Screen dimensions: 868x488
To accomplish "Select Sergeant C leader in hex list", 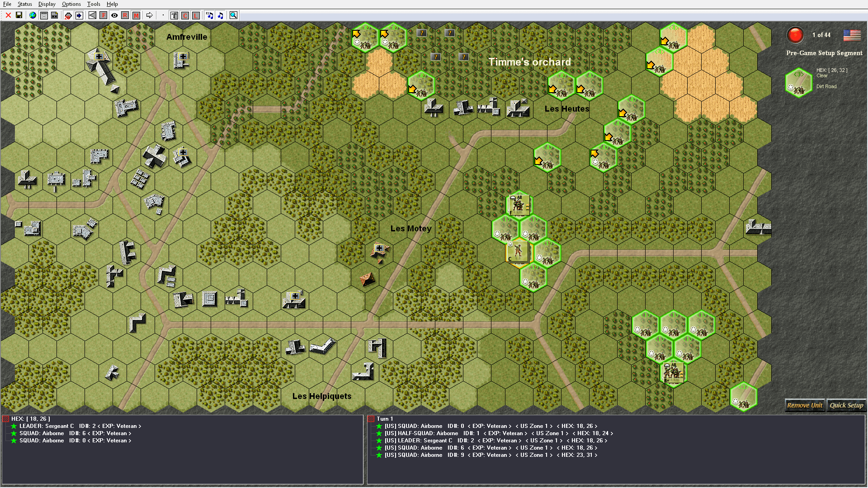I will coord(46,426).
